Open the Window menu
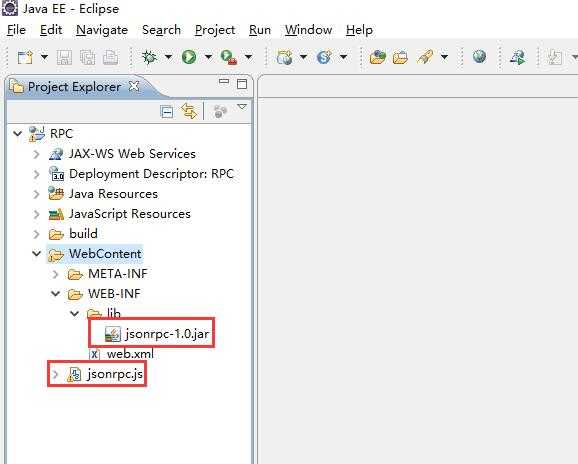The width and height of the screenshot is (578, 464). 309,30
